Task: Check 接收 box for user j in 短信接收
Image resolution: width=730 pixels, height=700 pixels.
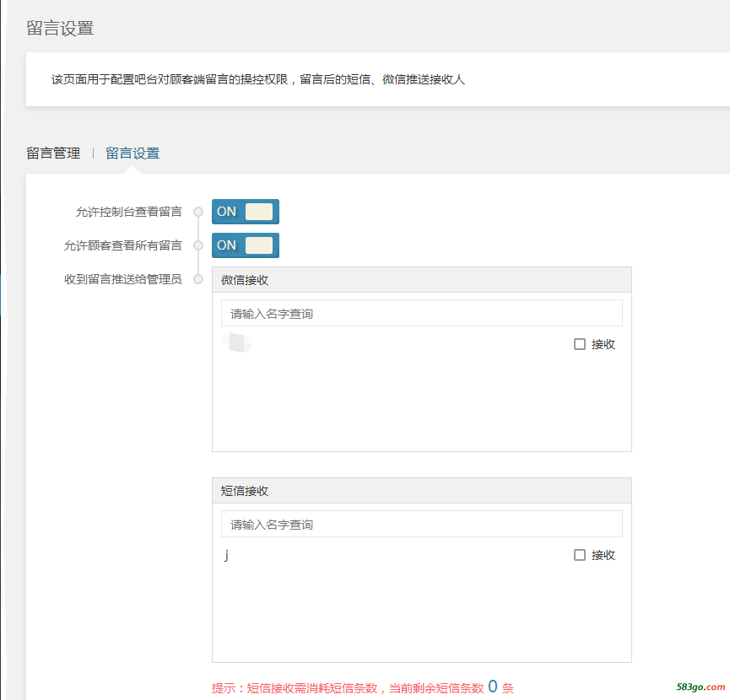Action: coord(580,555)
